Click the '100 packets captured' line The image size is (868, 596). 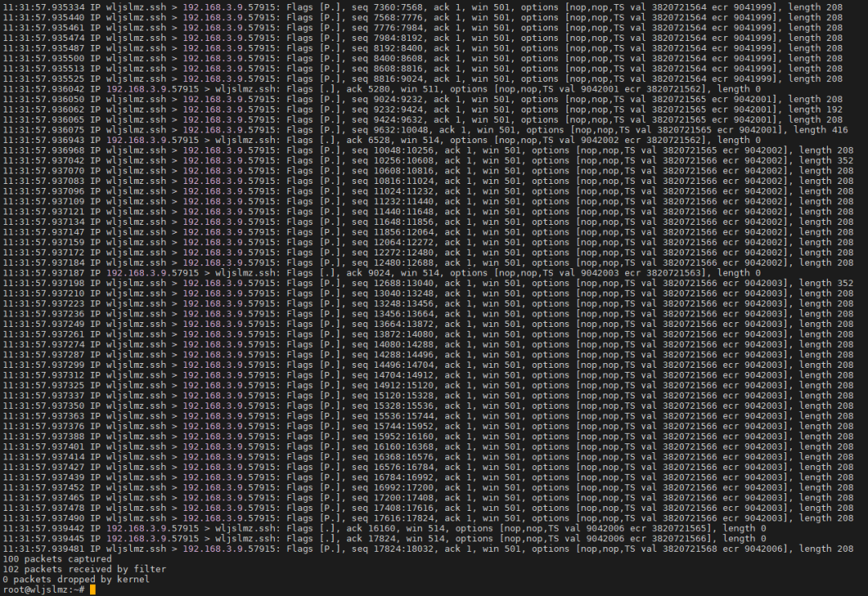coord(57,560)
